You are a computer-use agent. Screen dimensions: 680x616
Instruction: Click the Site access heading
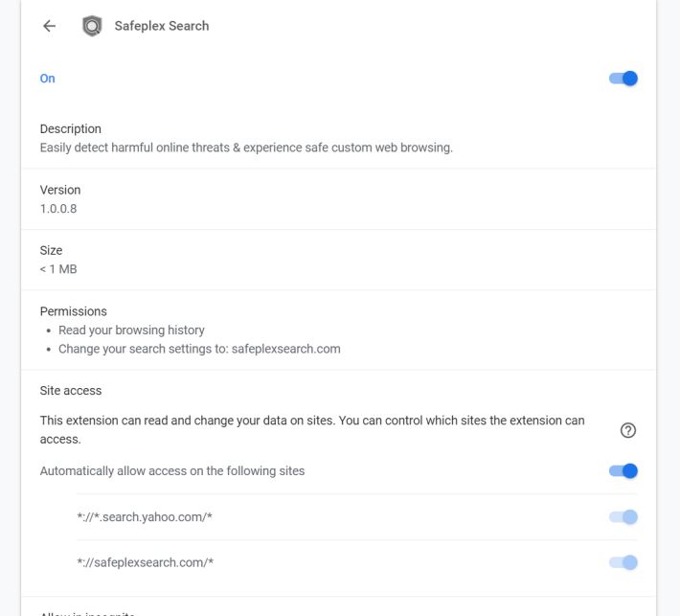(x=71, y=391)
